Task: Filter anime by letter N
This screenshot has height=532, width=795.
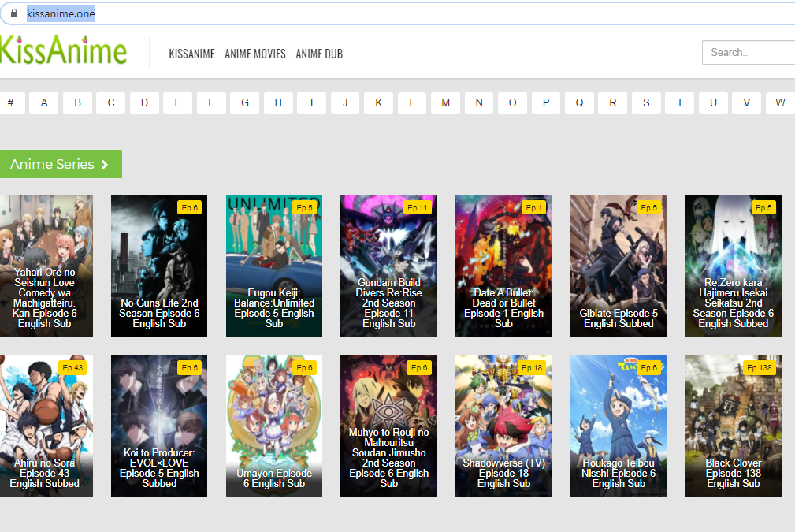Action: point(479,103)
